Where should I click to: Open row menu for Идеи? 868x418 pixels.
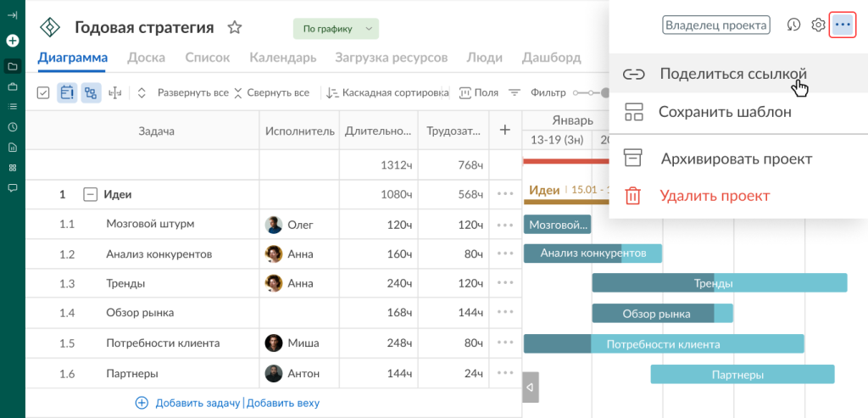(505, 194)
